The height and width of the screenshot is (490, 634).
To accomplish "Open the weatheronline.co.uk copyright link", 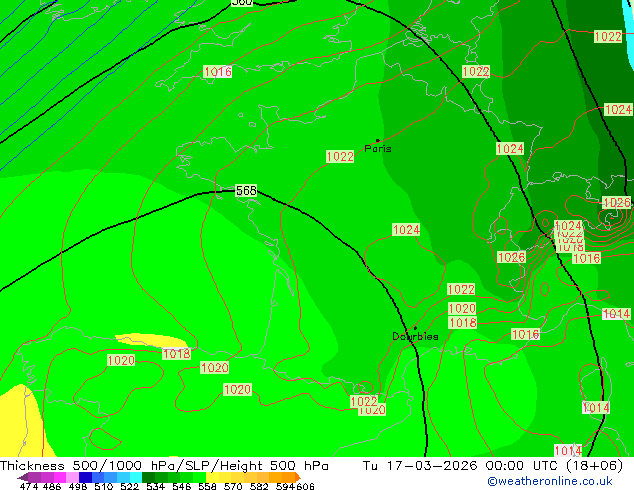I will tap(549, 481).
